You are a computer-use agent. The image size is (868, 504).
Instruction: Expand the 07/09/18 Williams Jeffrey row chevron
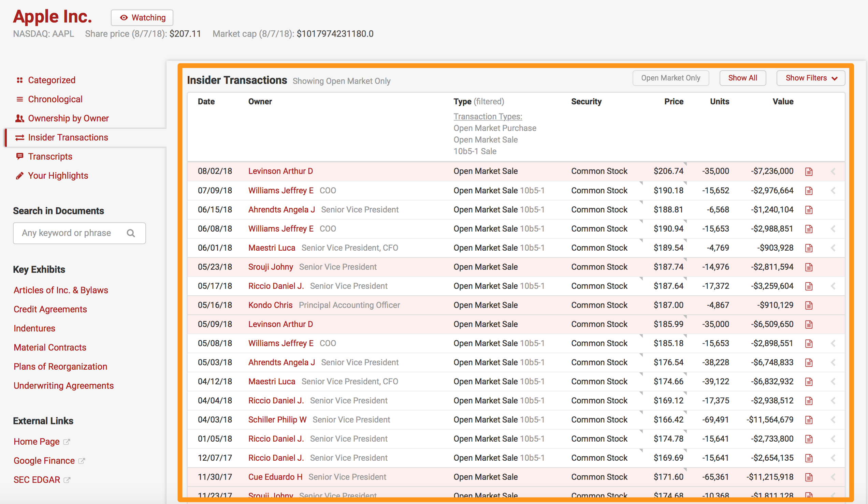coord(833,191)
